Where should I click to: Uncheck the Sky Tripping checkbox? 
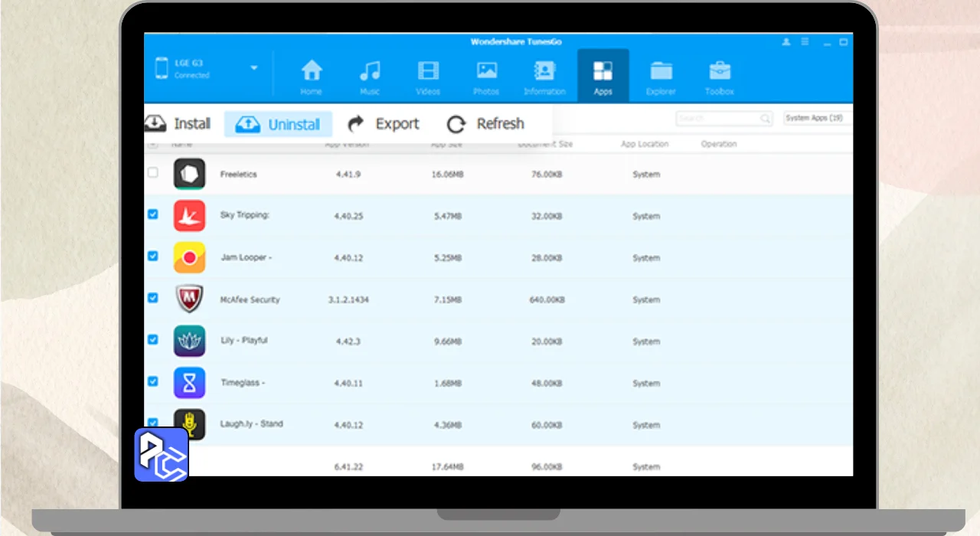coord(152,214)
